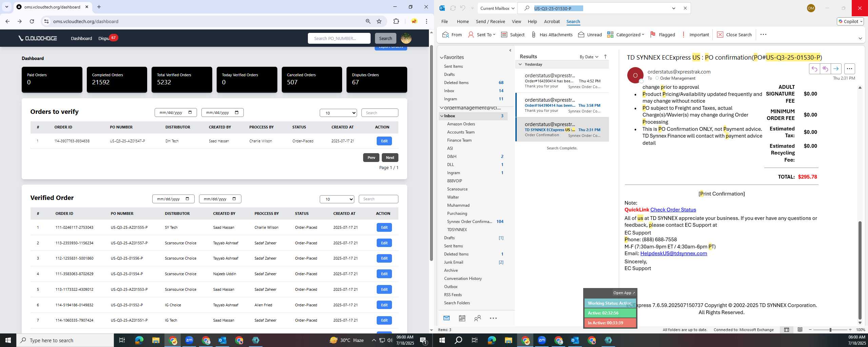
Task: Open the Sent To dropdown
Action: pos(481,35)
